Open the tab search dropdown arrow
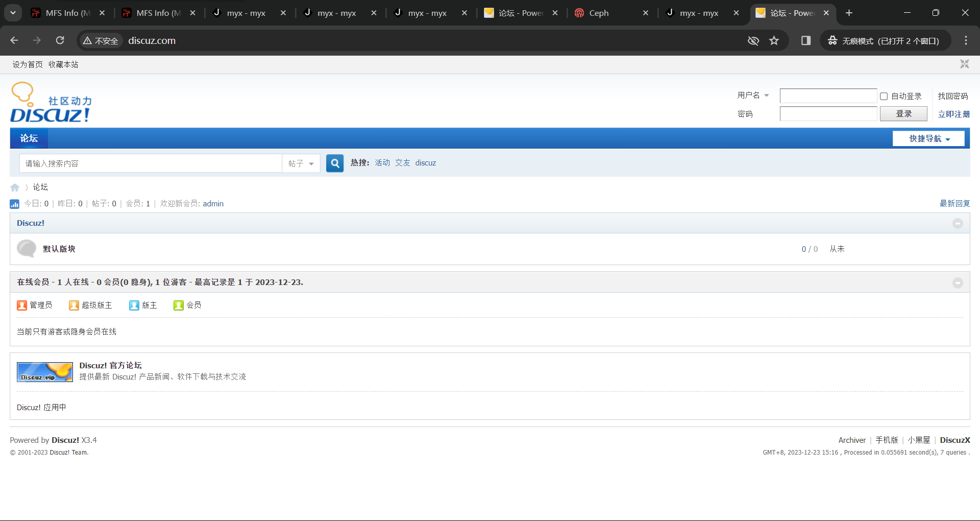Screen dimensions: 980x521 [x=13, y=13]
